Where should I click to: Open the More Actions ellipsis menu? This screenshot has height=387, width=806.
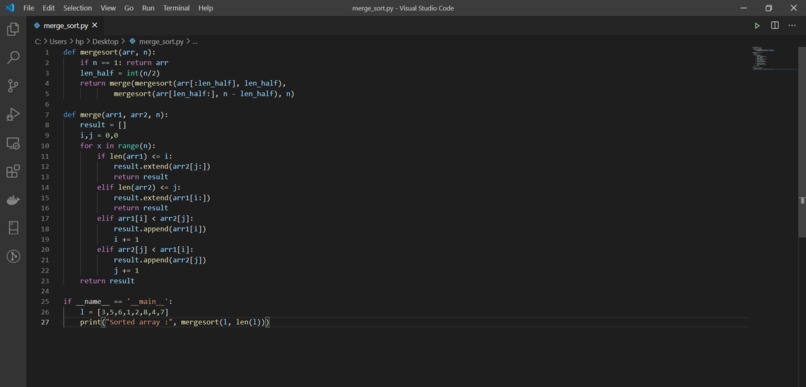792,25
